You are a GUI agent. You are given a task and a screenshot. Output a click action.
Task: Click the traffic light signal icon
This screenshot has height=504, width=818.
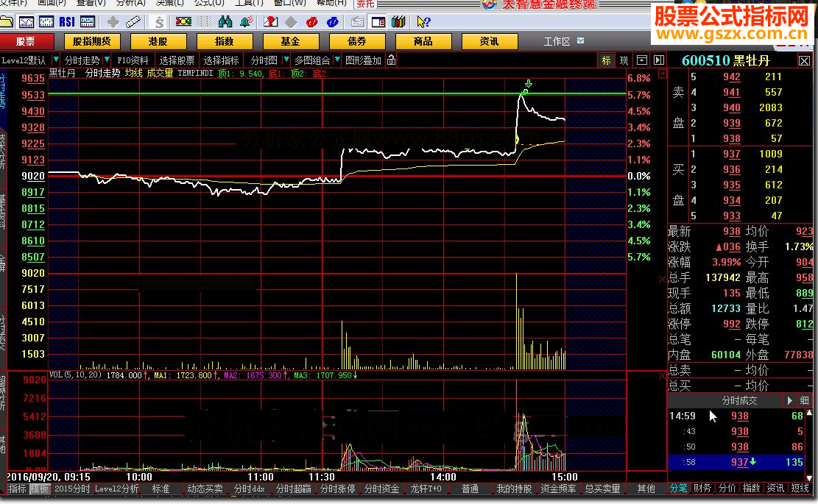183,22
